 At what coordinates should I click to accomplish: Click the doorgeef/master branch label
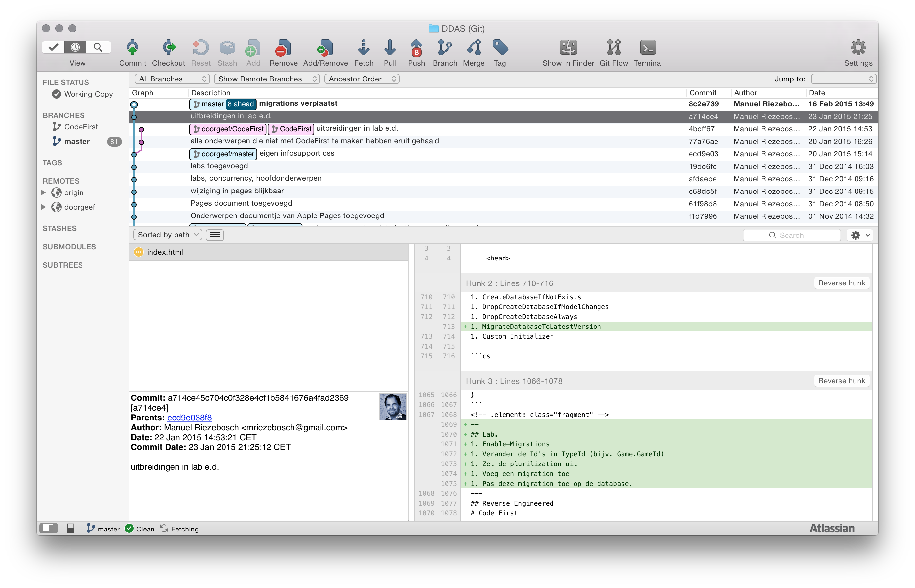pos(223,154)
